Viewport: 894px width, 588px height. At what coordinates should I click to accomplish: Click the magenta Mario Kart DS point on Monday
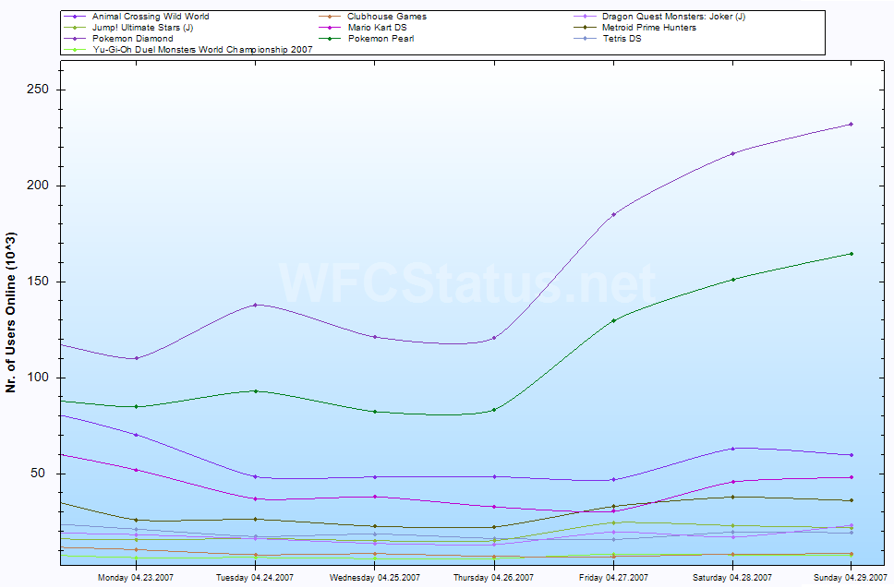tap(136, 470)
